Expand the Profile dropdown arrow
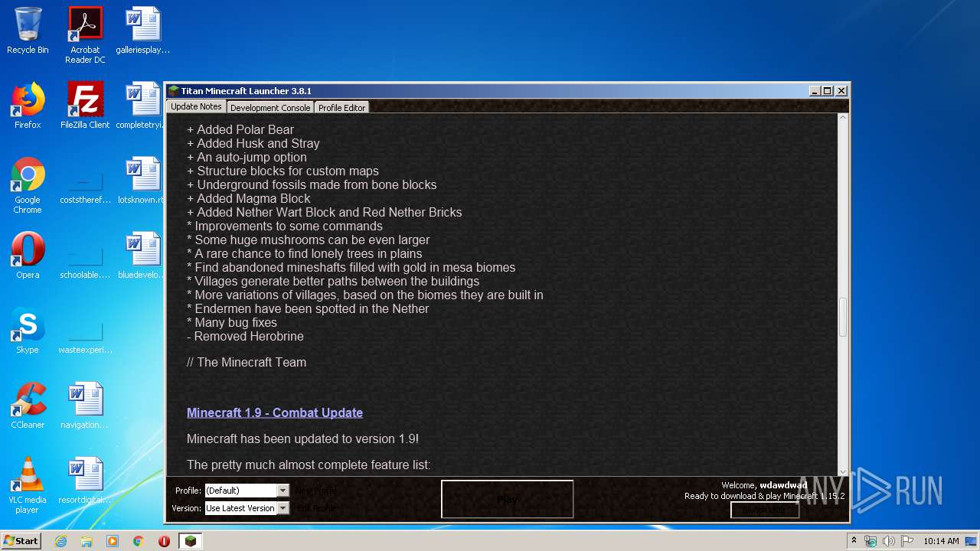Viewport: 980px width, 551px height. [283, 491]
